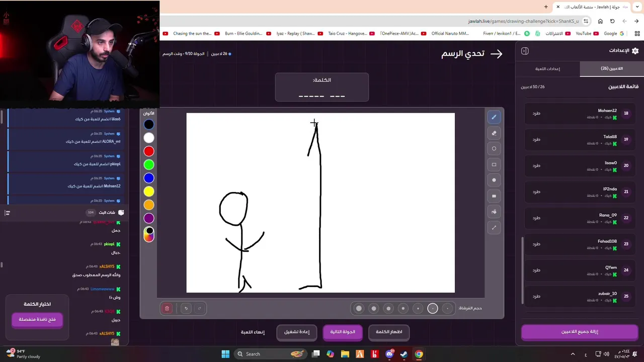Open File Explorer from the taskbar
This screenshot has width=644, height=362.
coord(345,354)
